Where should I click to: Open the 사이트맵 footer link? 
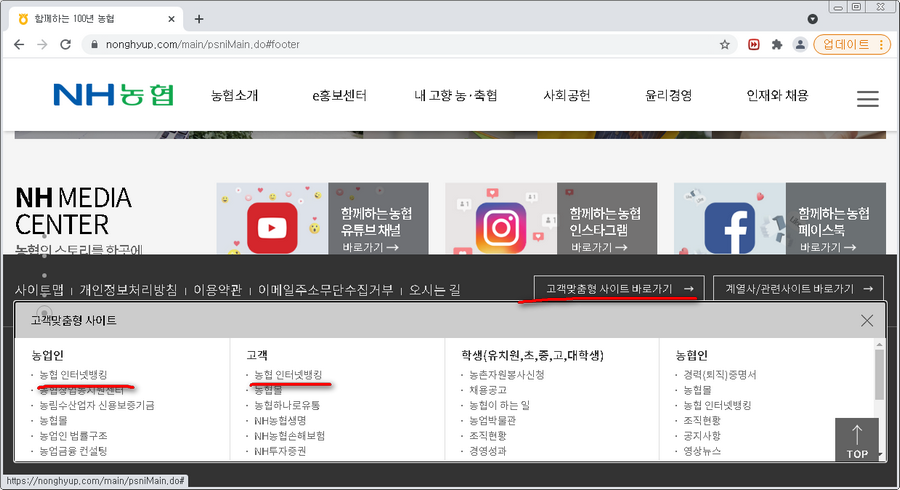click(x=39, y=290)
